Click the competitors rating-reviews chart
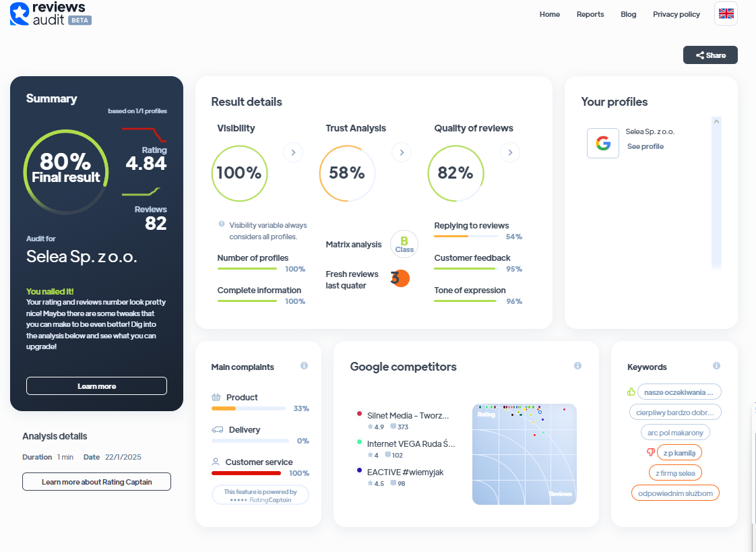756x552 pixels. 524,454
